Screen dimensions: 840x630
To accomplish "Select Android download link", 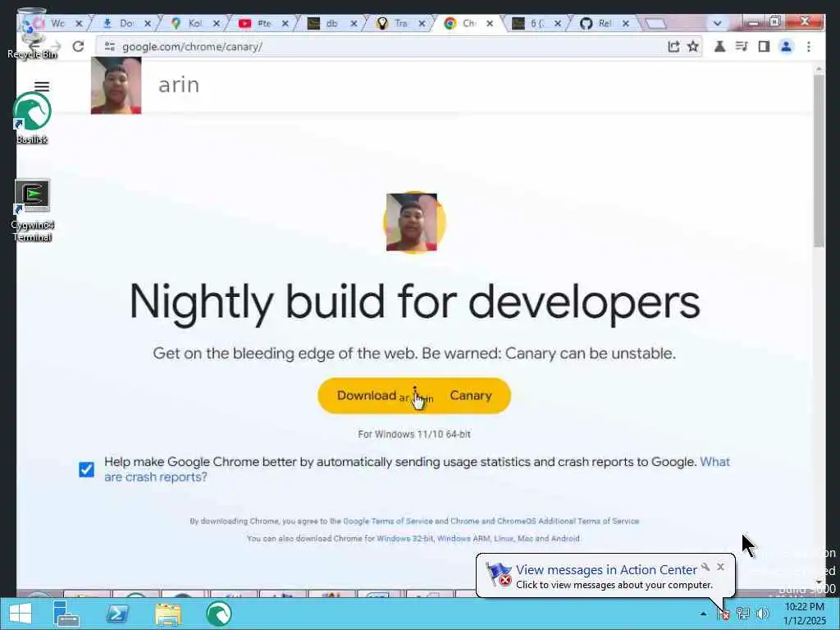I will tap(564, 538).
